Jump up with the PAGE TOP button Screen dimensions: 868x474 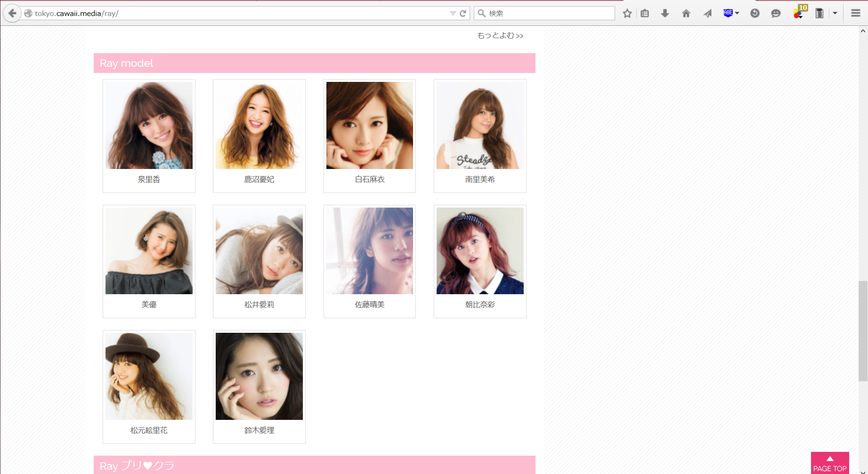pyautogui.click(x=830, y=463)
